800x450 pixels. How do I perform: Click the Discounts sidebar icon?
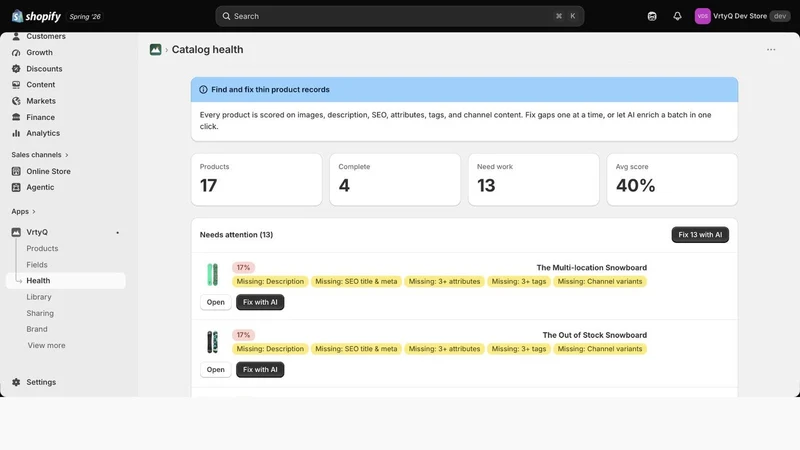16,69
